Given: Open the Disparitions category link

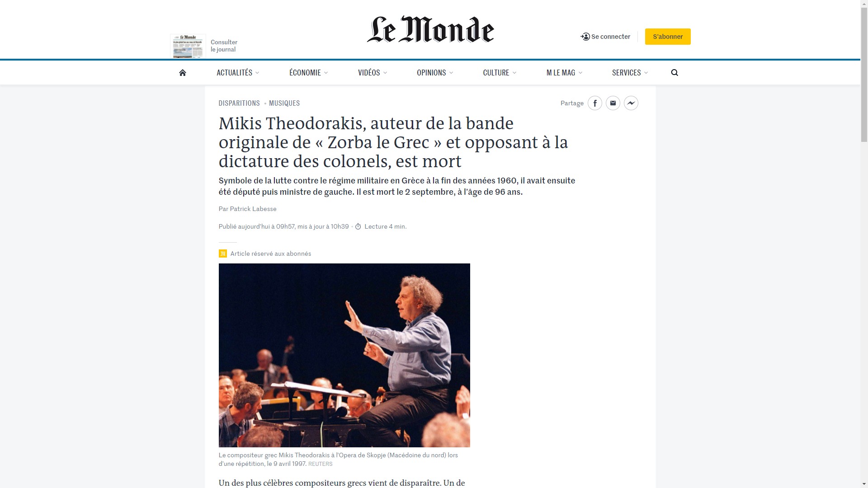Looking at the screenshot, I should [239, 103].
